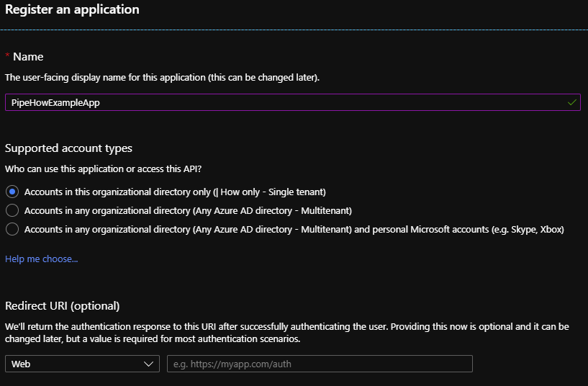Click the redirect URI 'https://myapp.com/auth' input field
The width and height of the screenshot is (588, 386).
pos(320,364)
